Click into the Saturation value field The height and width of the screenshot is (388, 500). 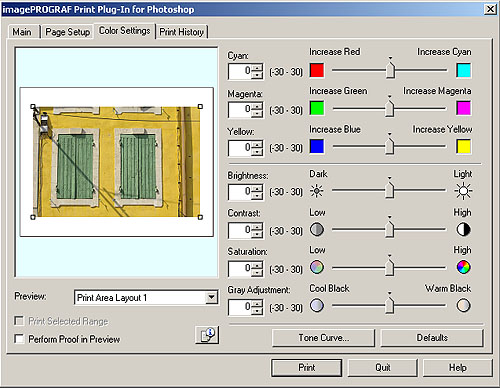(240, 269)
